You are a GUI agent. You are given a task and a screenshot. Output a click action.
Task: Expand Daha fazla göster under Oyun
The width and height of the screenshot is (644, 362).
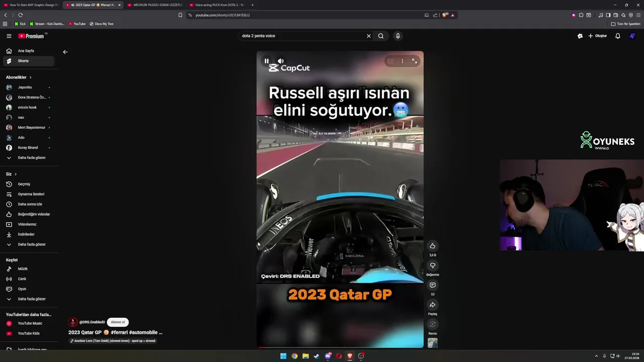tap(28, 299)
